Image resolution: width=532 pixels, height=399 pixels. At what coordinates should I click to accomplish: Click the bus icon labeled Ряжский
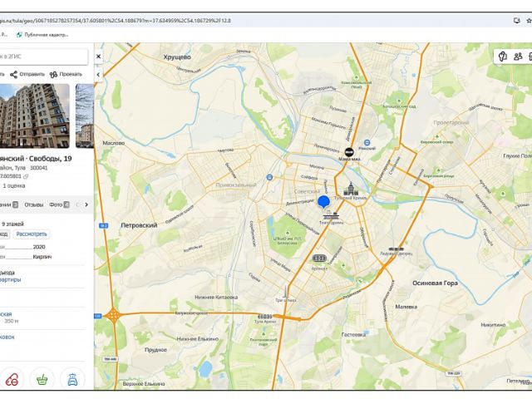pos(367,143)
